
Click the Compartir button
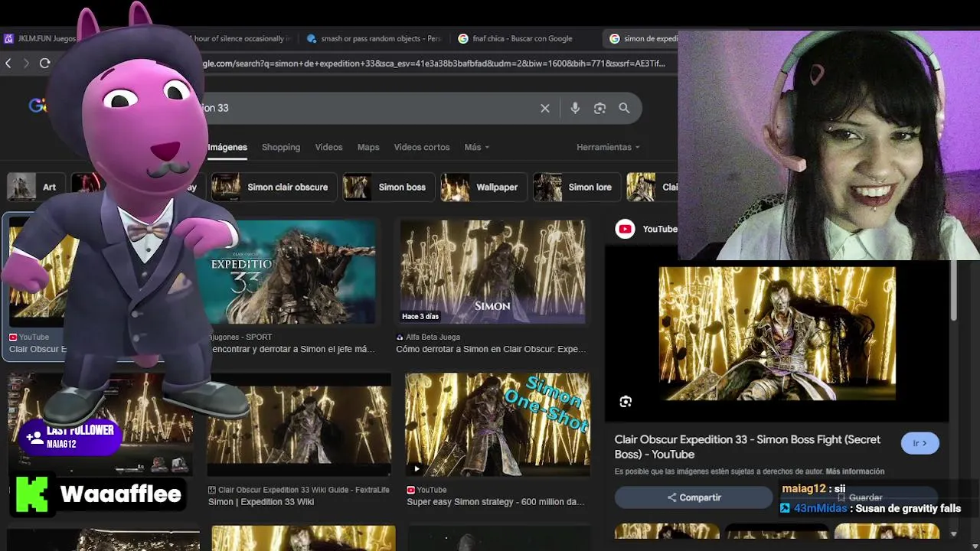tap(694, 497)
